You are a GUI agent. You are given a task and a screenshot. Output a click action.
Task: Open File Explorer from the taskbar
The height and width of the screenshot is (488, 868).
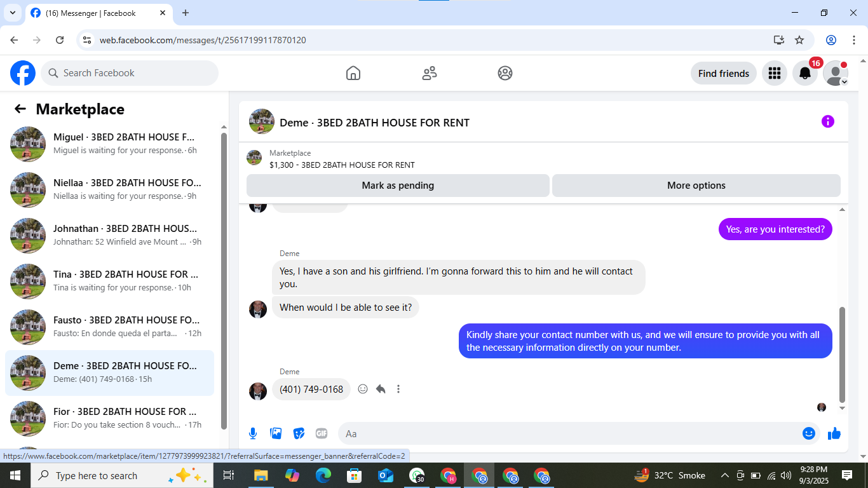pyautogui.click(x=261, y=475)
